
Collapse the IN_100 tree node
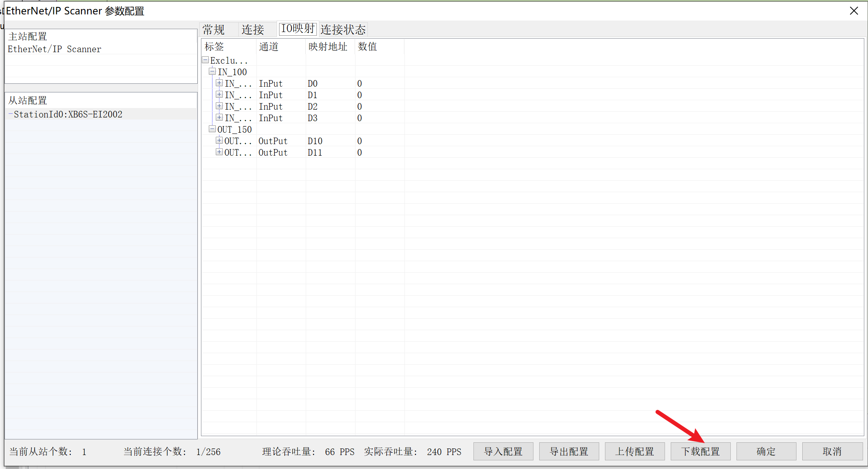[212, 71]
